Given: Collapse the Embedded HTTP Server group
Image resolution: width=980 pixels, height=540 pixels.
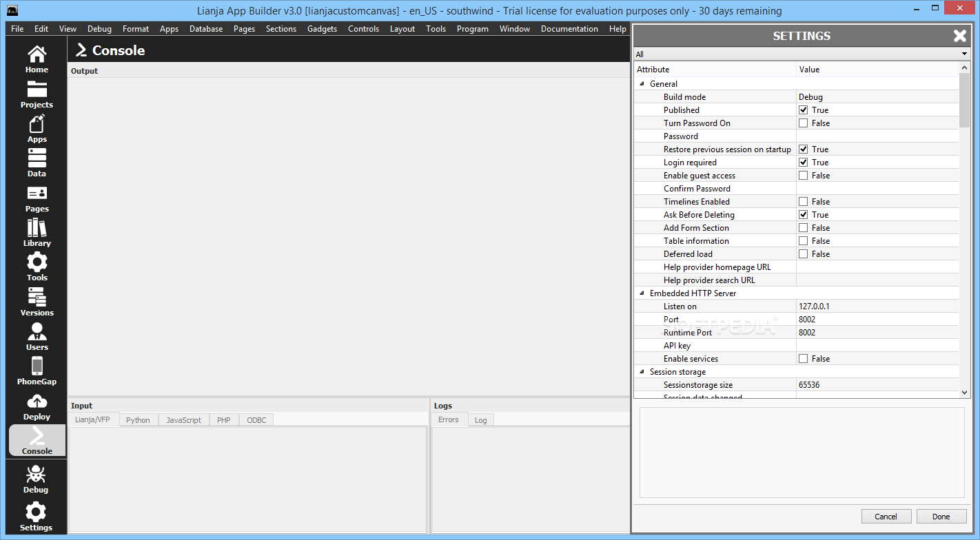Looking at the screenshot, I should (x=642, y=293).
